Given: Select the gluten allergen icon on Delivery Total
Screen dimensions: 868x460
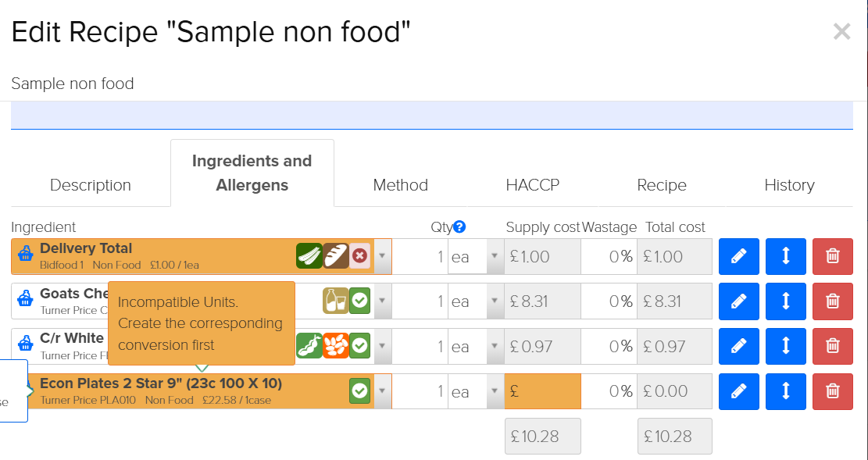Looking at the screenshot, I should [334, 256].
